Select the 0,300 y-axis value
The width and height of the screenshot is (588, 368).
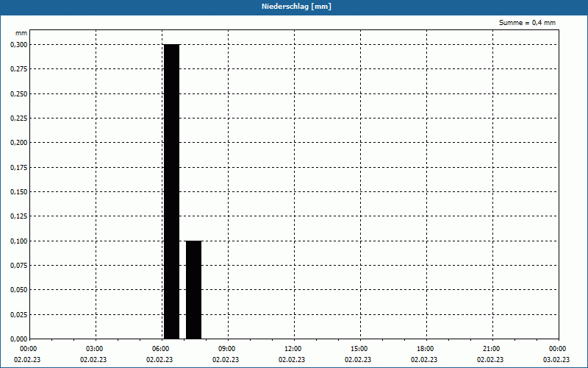click(18, 45)
